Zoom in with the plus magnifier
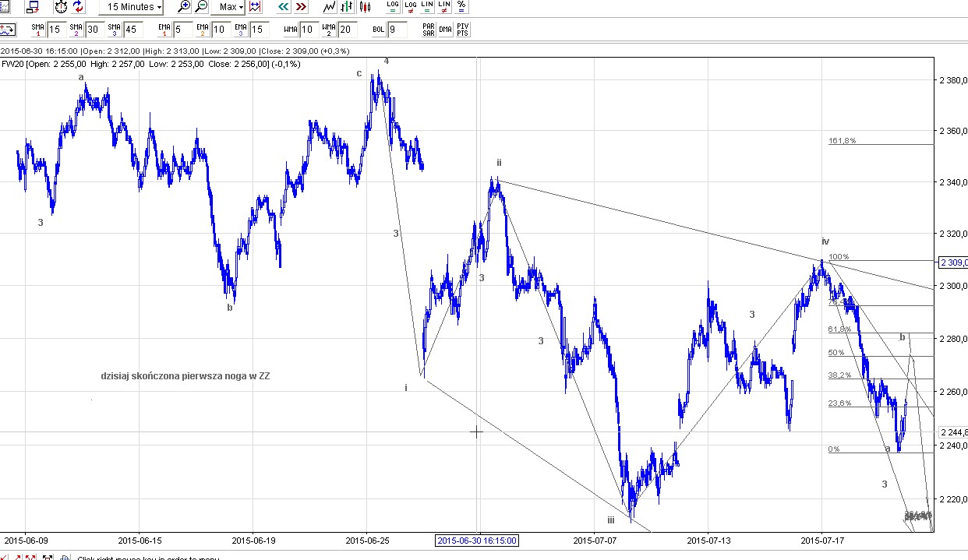The width and height of the screenshot is (968, 560). [x=184, y=7]
